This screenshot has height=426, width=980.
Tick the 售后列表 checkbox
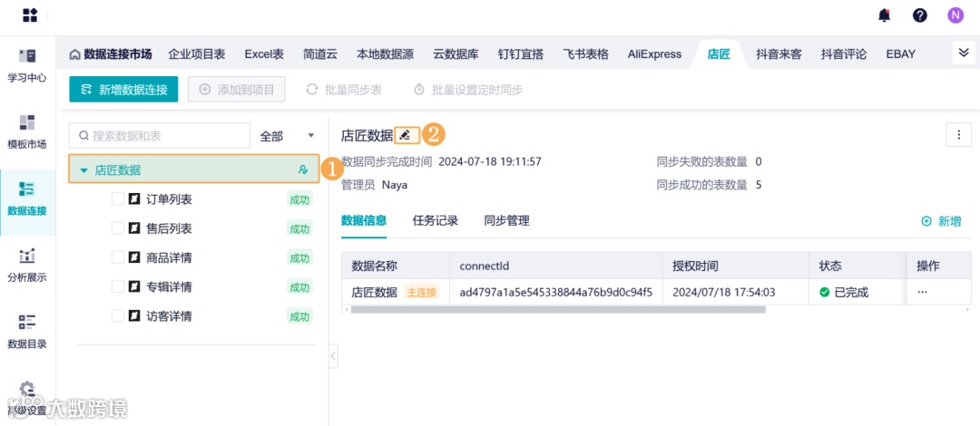(x=118, y=228)
